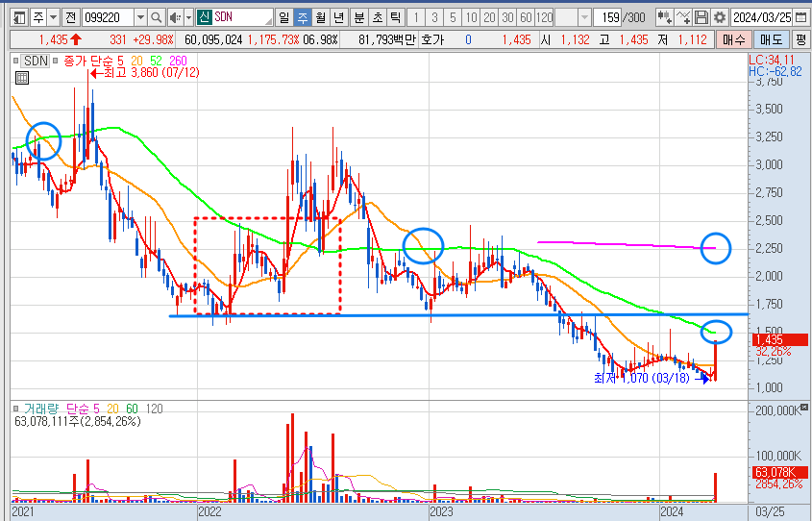This screenshot has width=812, height=521.
Task: Click the 평 button at right edge
Action: (x=800, y=39)
